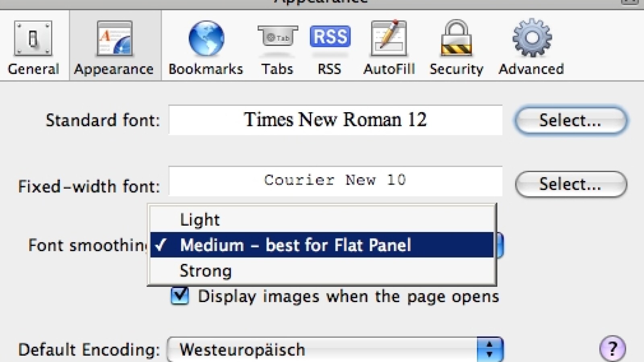Image resolution: width=644 pixels, height=362 pixels.
Task: Open Bookmarks preferences globe icon
Action: click(206, 39)
